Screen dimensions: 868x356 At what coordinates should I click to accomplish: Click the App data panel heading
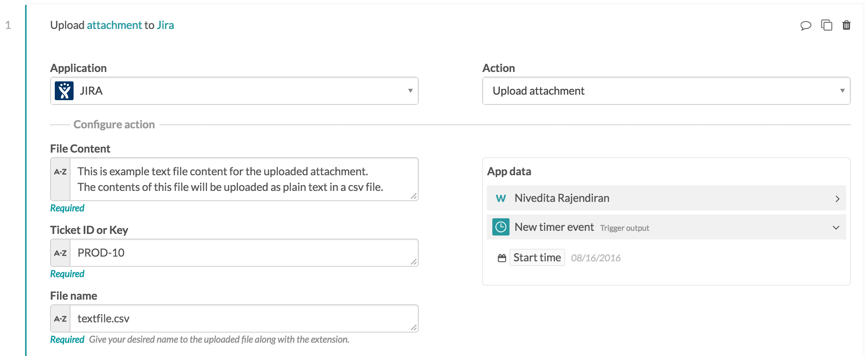point(509,171)
